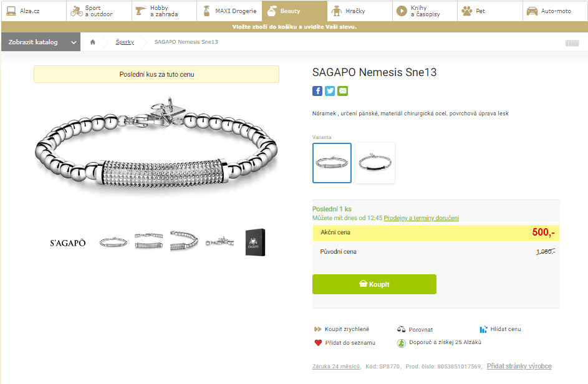Click the Hlídat cenu price watch icon
Viewport: 588px width, 384px height.
(483, 329)
